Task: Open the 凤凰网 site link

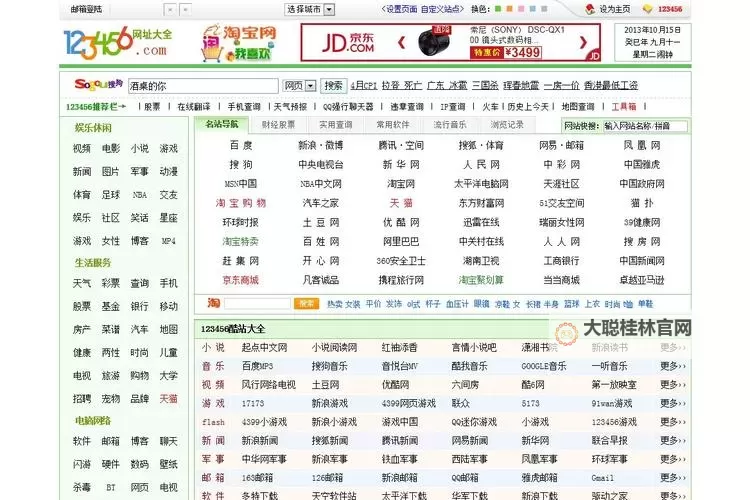Action: (642, 145)
